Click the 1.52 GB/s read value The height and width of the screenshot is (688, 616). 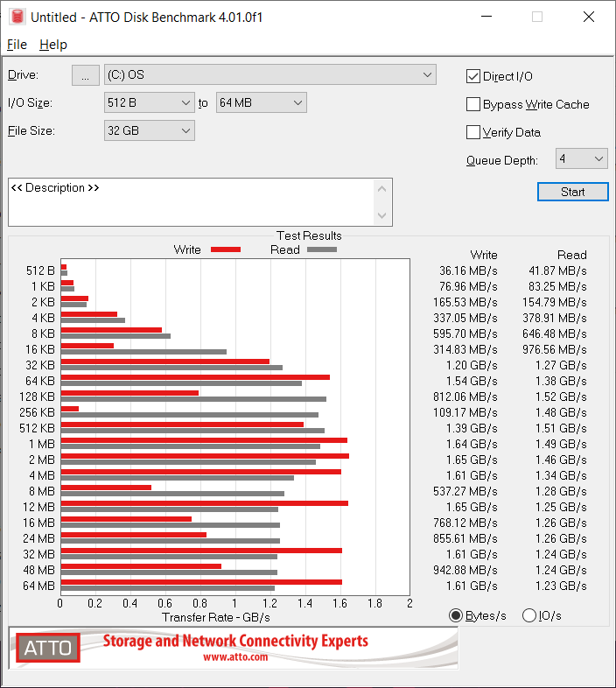[x=561, y=397]
